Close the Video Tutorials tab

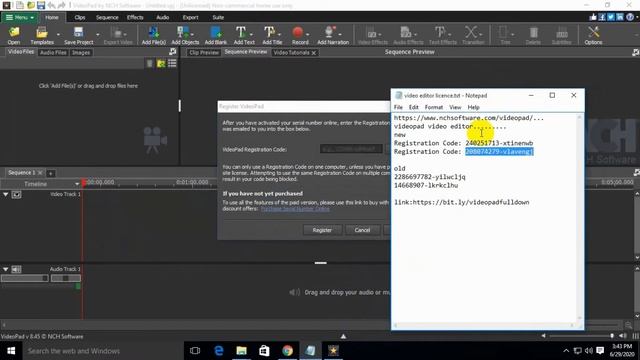(x=313, y=53)
